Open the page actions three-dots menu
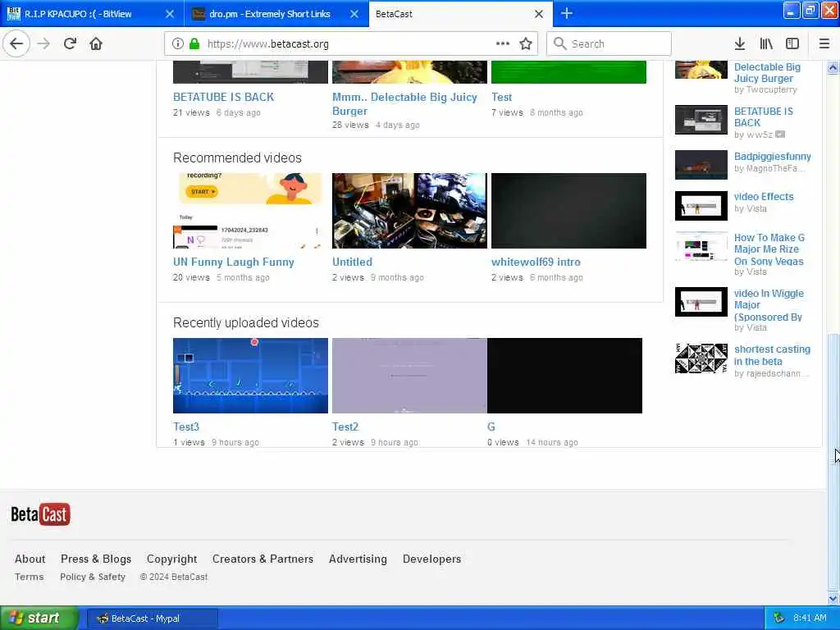 tap(503, 44)
